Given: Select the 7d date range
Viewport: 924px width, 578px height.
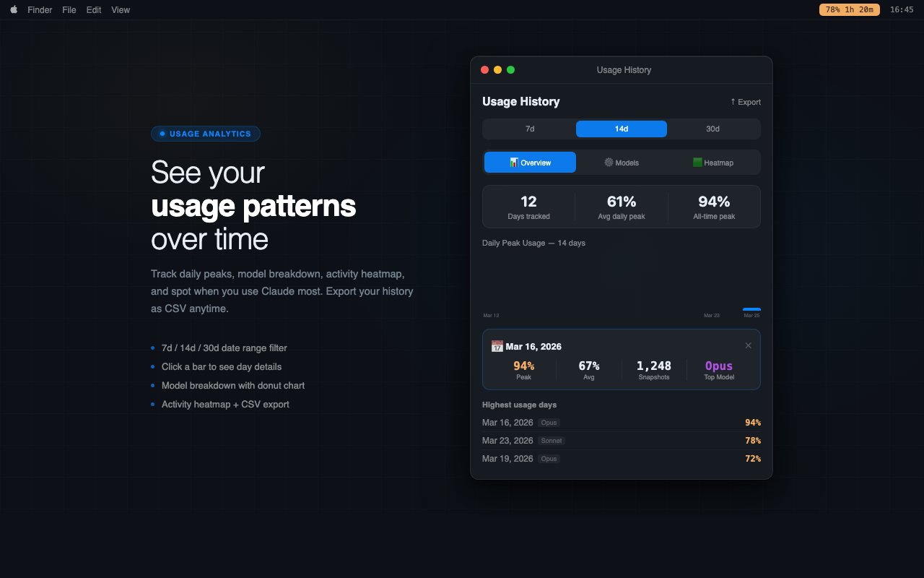Looking at the screenshot, I should (x=529, y=129).
